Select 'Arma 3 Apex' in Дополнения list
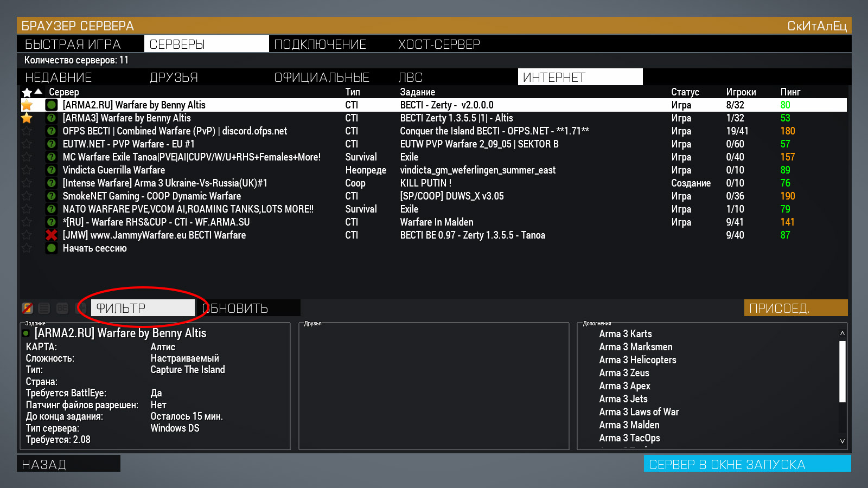The width and height of the screenshot is (868, 488). tap(624, 386)
